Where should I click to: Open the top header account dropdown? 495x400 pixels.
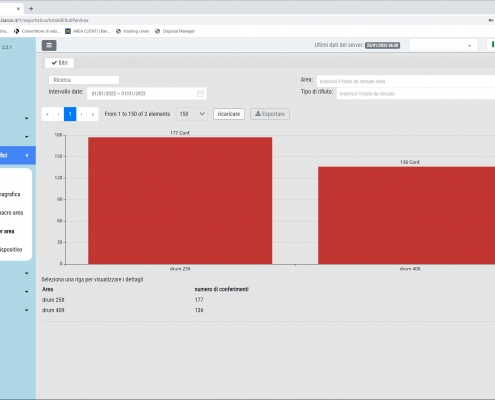[443, 45]
